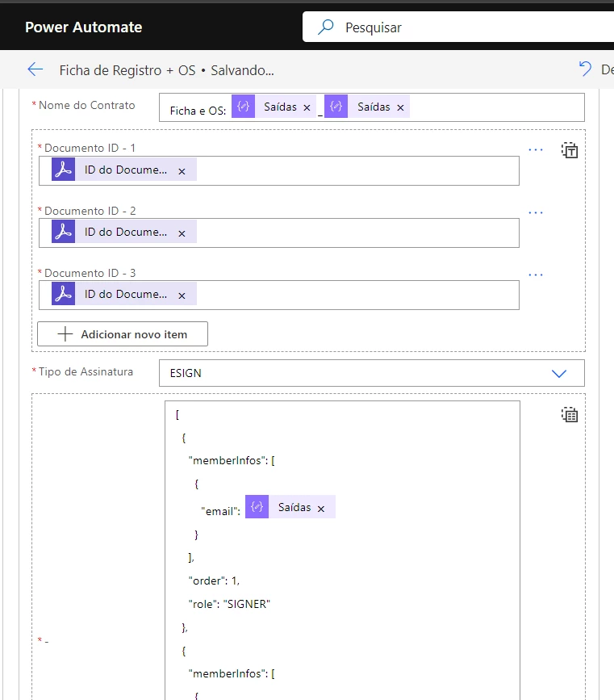The image size is (614, 700).
Task: Click PDF icon in Documento ID - 1
Action: click(x=64, y=170)
